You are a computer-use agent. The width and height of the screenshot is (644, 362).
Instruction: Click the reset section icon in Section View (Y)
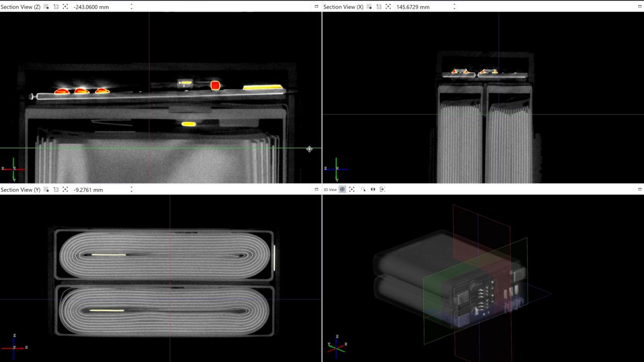tap(55, 189)
